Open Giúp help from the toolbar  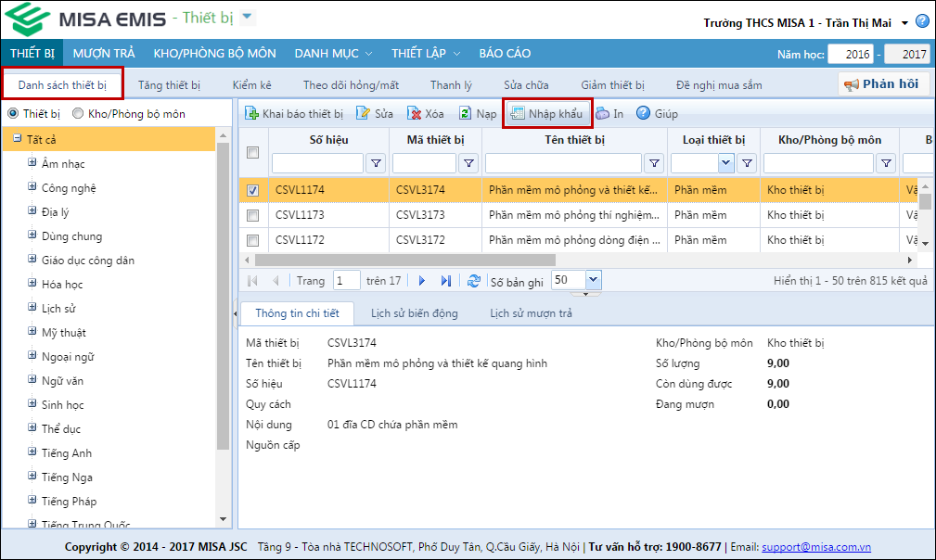[657, 113]
